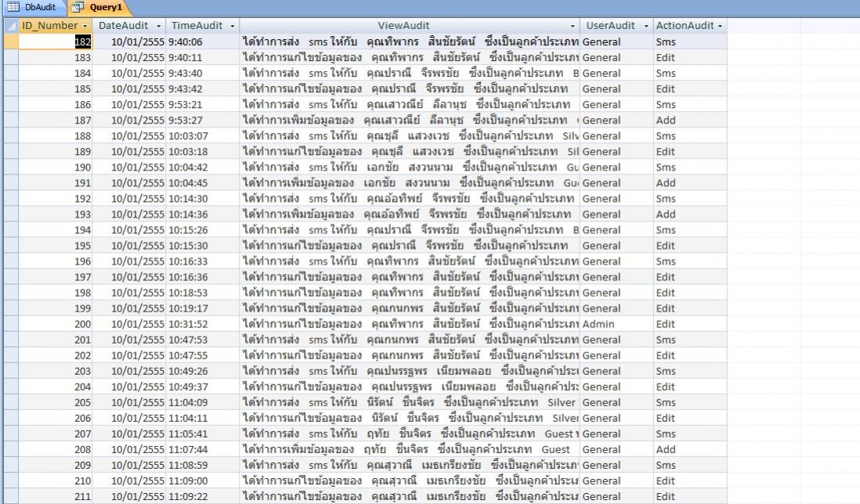
Task: Click the Add action in row 191
Action: (x=690, y=183)
